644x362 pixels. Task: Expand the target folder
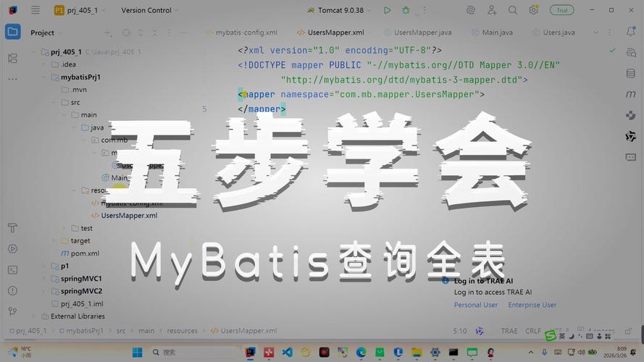click(54, 241)
